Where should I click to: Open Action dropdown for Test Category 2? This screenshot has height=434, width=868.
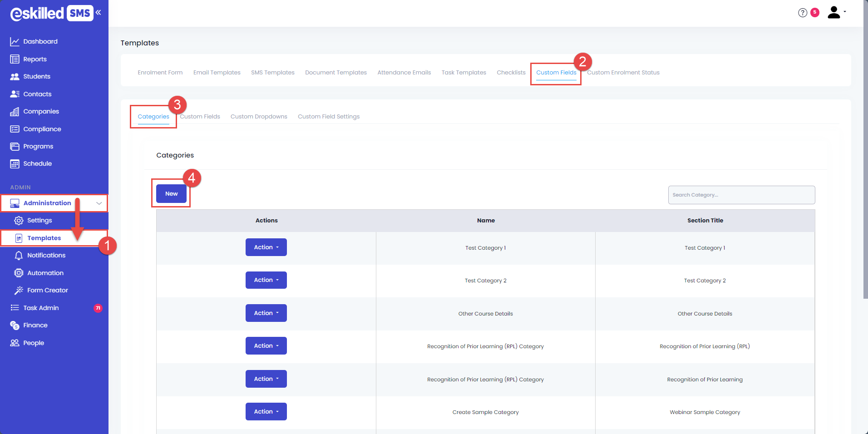(266, 280)
